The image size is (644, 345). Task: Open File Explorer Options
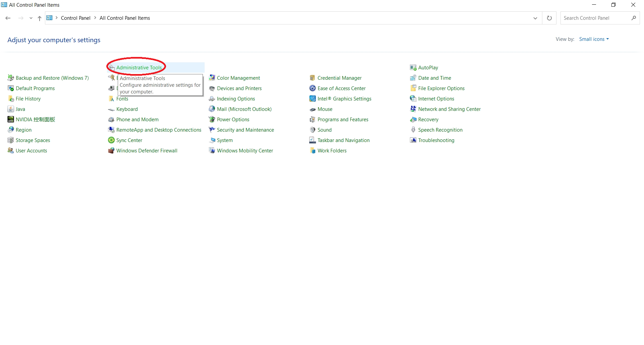click(441, 88)
